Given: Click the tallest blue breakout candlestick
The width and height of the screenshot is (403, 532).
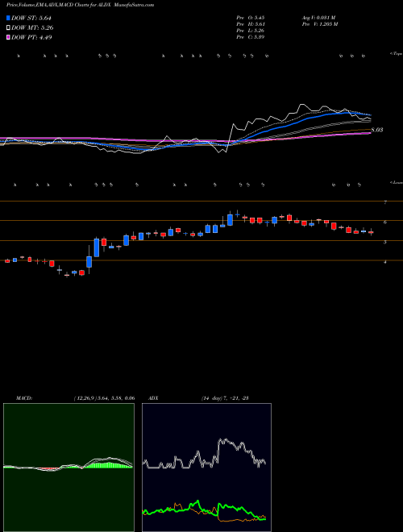Looking at the screenshot, I should tap(97, 247).
